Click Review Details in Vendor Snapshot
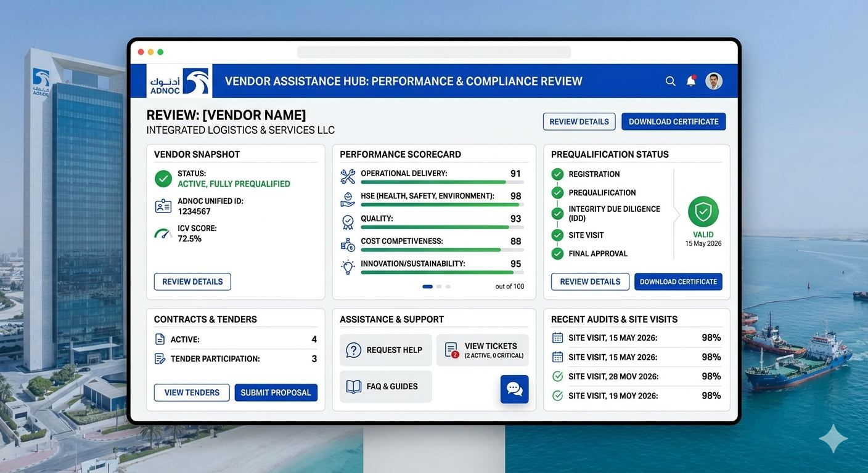Image resolution: width=868 pixels, height=473 pixels. coord(192,281)
